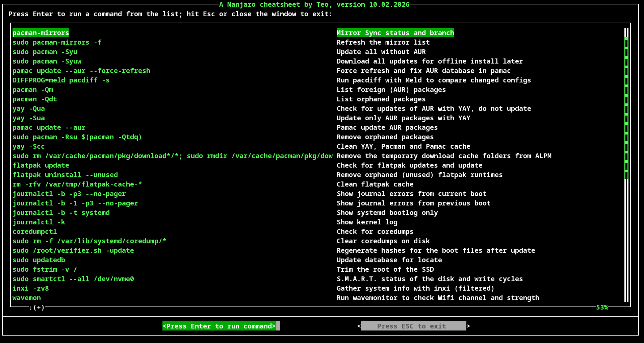Pick the 'DIFFPROG=meld pacdiff -s' entry
644x343 pixels.
61,80
